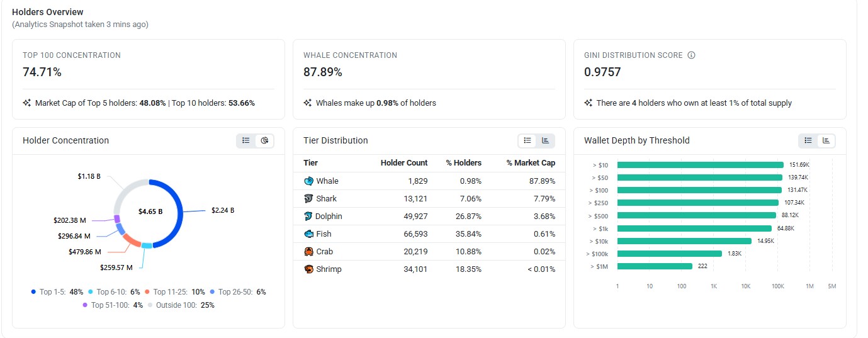This screenshot has width=868, height=338.
Task: Click the Shrimp tier icon
Action: click(308, 269)
